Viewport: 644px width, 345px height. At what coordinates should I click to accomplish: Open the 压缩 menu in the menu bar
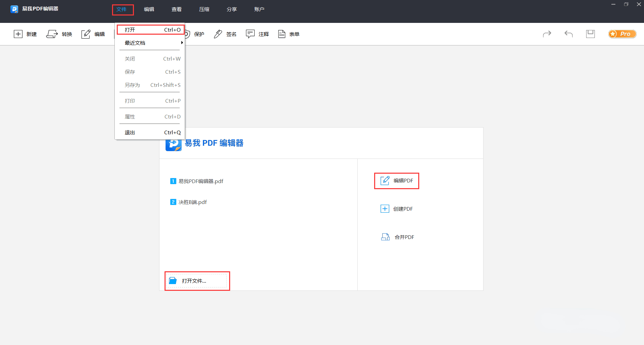click(x=204, y=9)
